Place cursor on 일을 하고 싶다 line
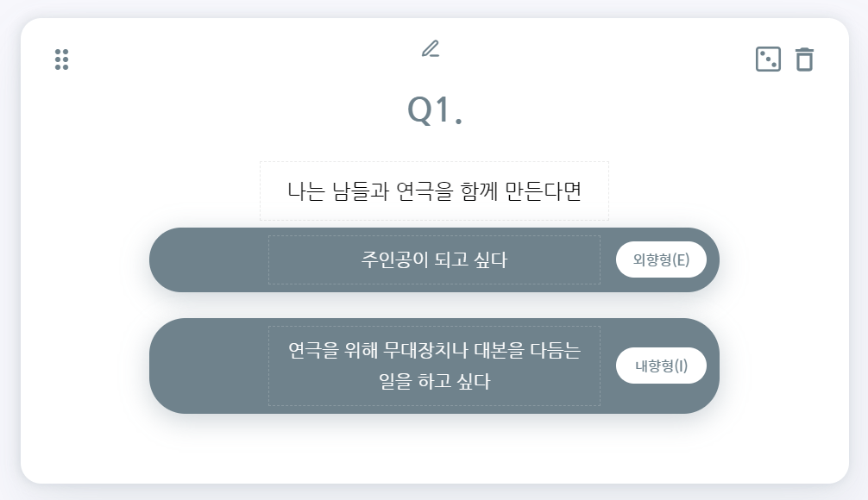 434,381
